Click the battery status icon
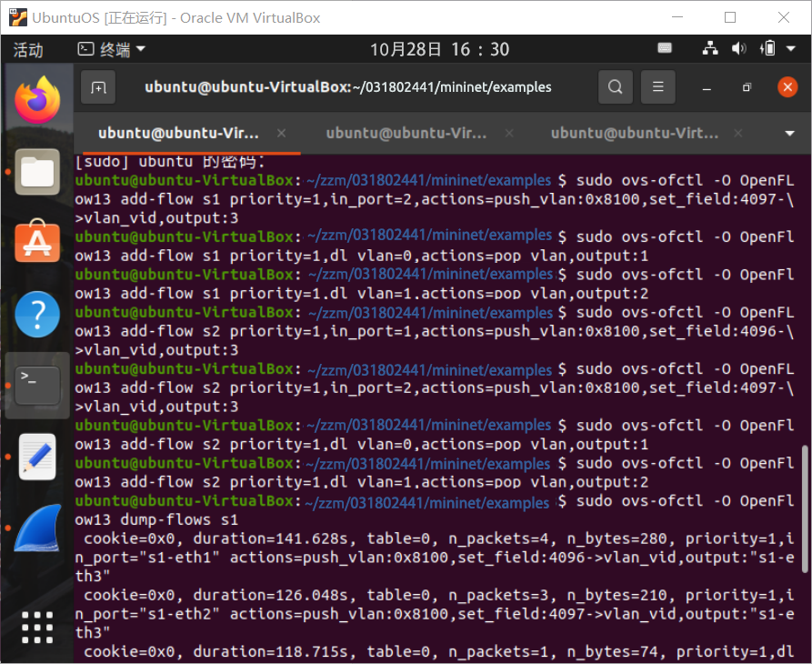This screenshot has width=812, height=664. (768, 48)
